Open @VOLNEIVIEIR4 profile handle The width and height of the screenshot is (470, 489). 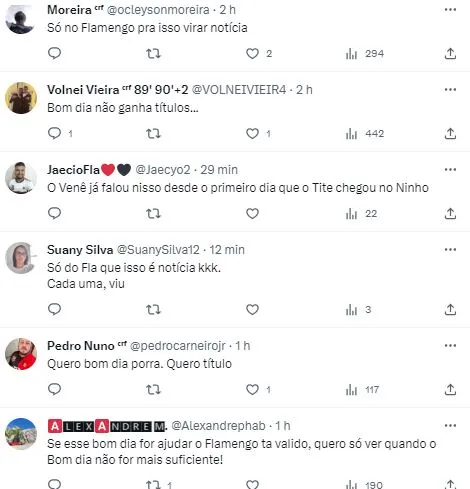coord(239,90)
